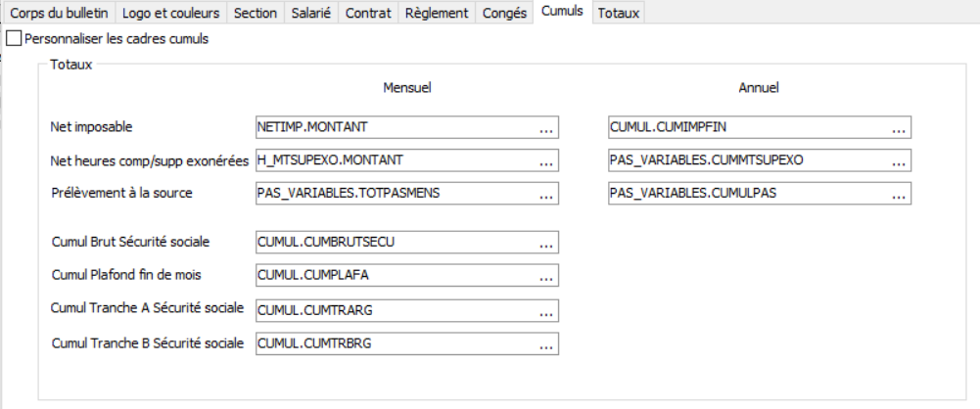The image size is (980, 409).
Task: Switch to Logo et couleurs tab
Action: coord(172,13)
